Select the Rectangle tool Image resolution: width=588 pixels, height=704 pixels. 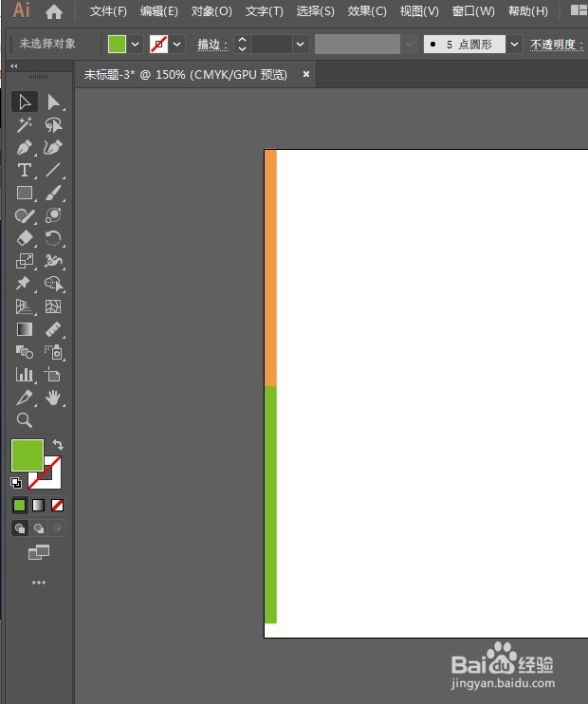(25, 193)
